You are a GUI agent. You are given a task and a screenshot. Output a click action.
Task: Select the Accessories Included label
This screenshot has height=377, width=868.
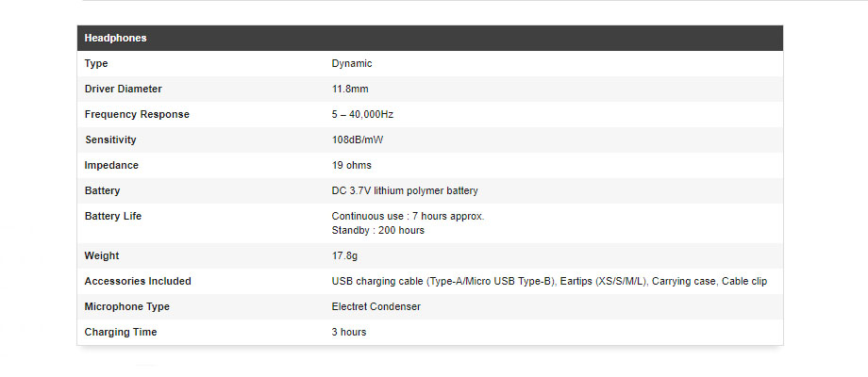pyautogui.click(x=138, y=282)
